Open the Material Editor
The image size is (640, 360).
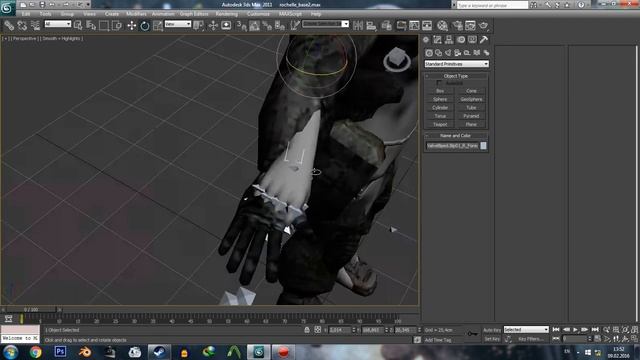[442, 26]
